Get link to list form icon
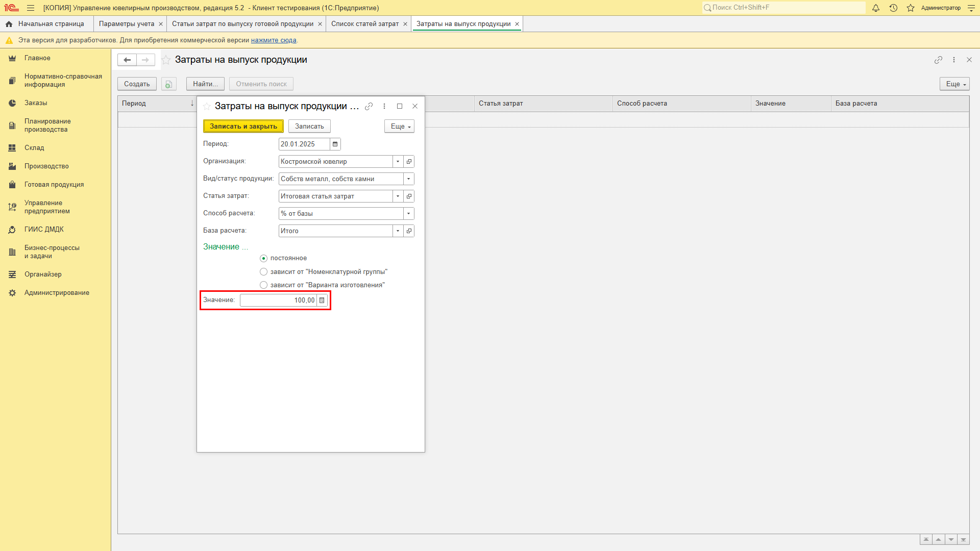This screenshot has width=980, height=551. click(938, 60)
